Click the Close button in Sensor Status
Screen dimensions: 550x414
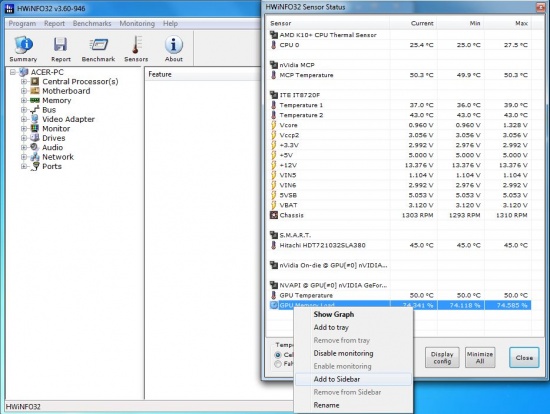(524, 358)
